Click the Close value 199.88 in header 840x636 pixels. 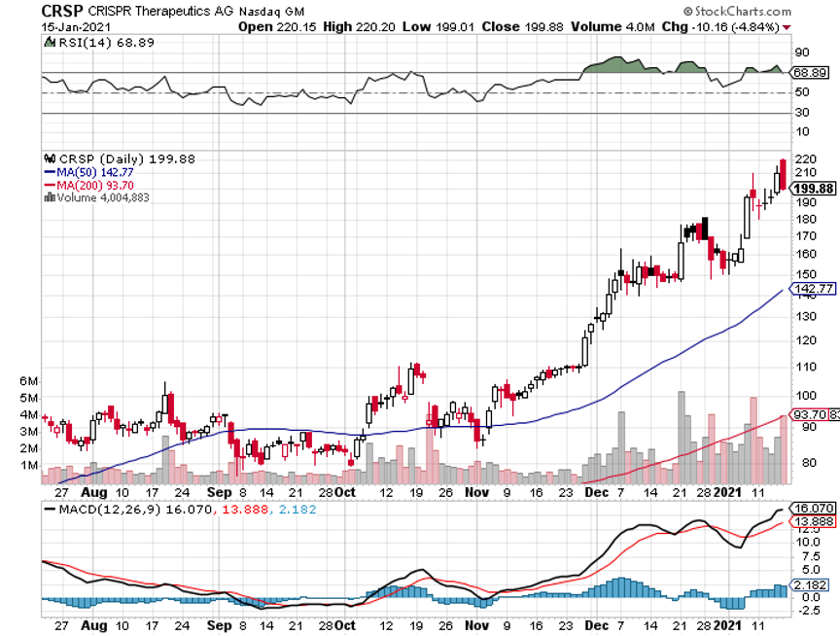click(x=543, y=27)
